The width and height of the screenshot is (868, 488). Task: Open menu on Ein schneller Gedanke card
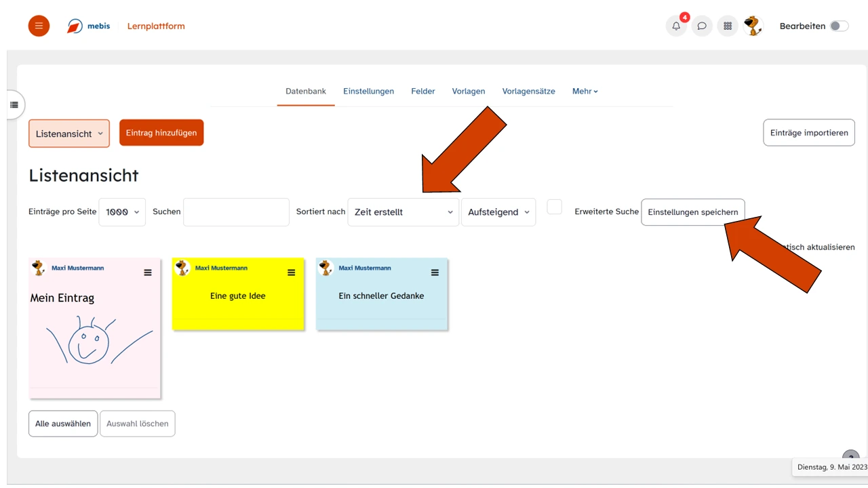(435, 272)
